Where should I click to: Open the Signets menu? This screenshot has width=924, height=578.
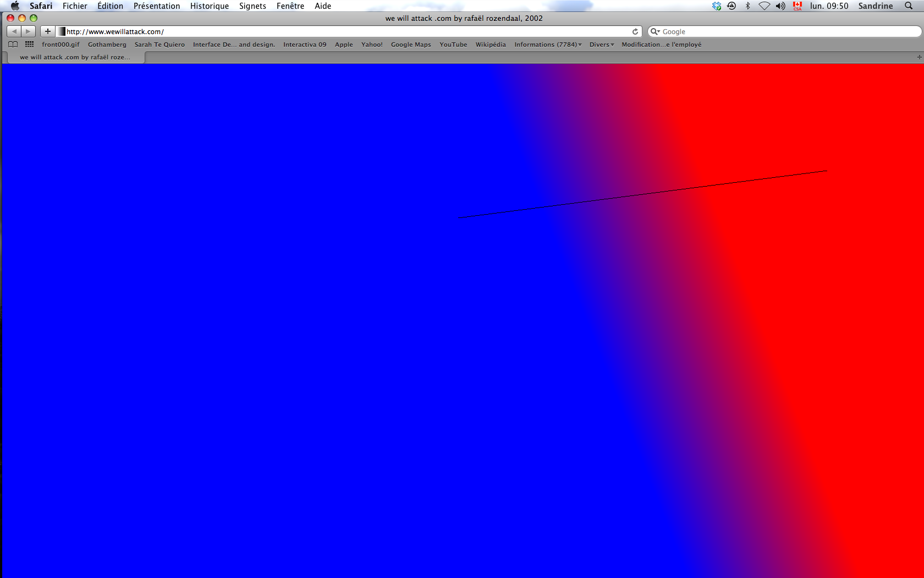coord(252,6)
